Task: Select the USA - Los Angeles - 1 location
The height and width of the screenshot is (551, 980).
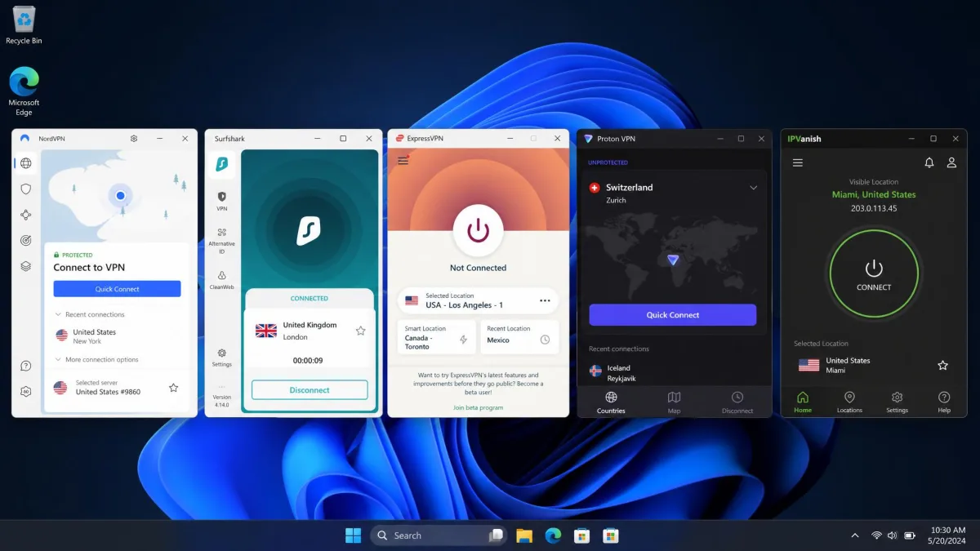Action: click(478, 300)
